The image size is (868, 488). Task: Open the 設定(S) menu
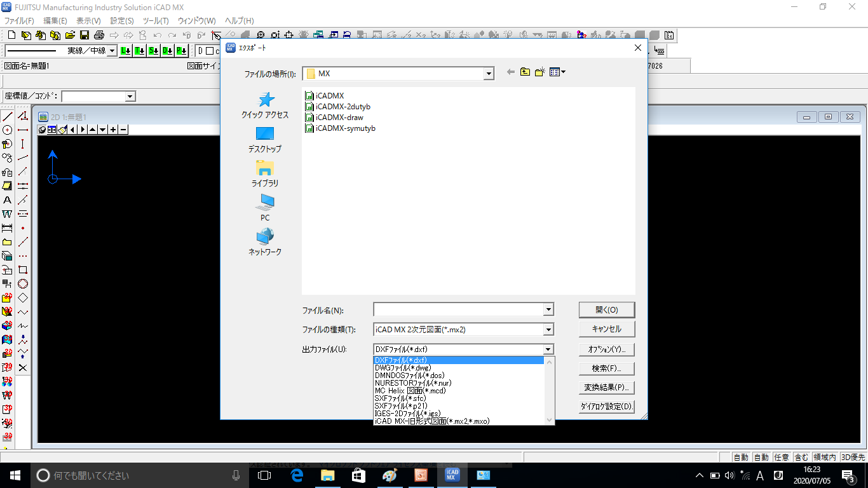point(122,21)
